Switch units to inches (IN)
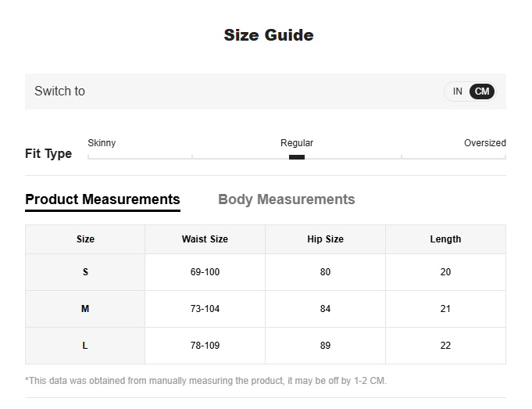Viewport: 532px width, 409px height. click(x=458, y=91)
